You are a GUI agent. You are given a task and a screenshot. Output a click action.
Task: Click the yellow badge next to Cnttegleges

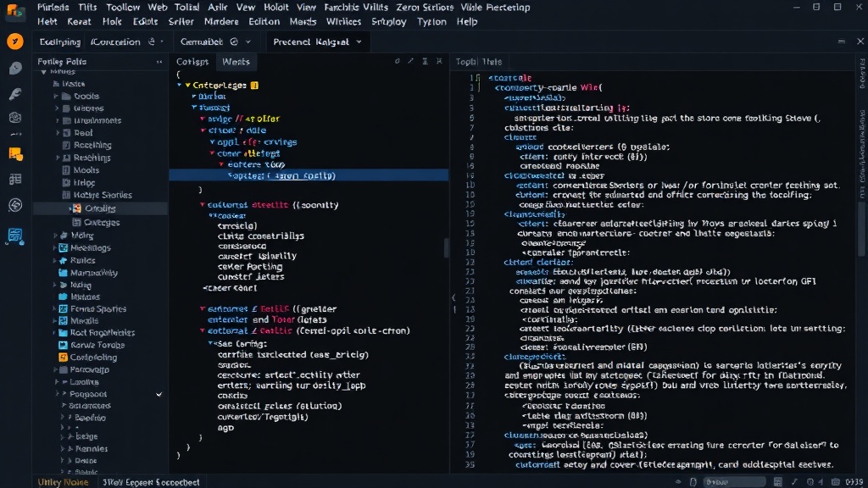254,86
